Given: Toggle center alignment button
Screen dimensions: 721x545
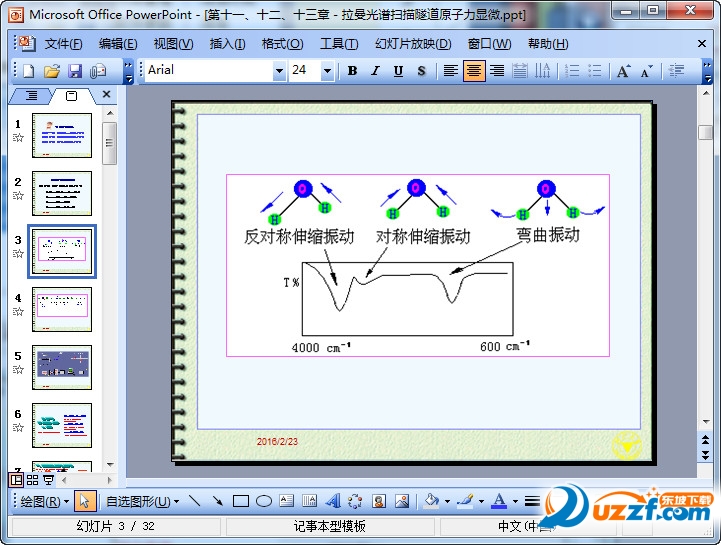Looking at the screenshot, I should pos(474,71).
